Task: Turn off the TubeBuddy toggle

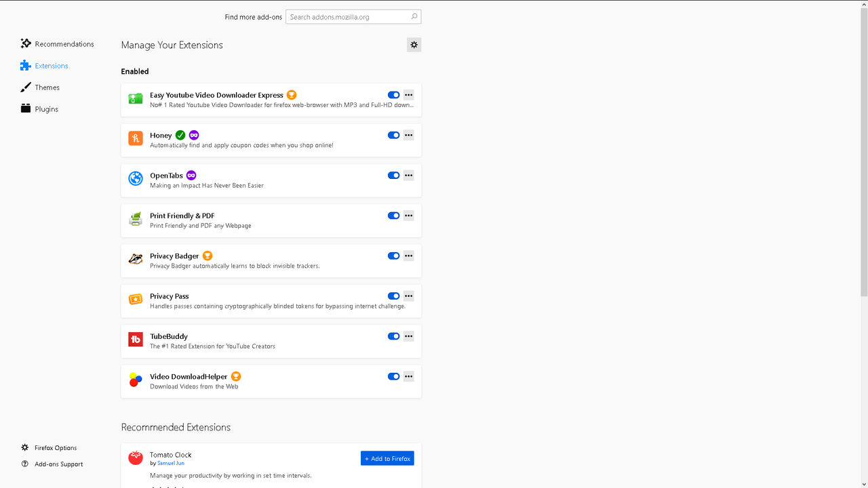Action: point(393,336)
